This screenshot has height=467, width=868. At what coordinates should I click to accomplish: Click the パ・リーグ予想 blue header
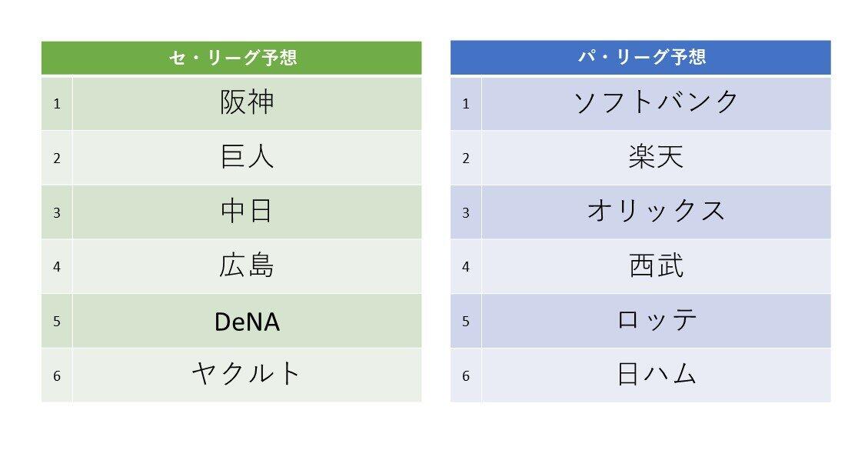pyautogui.click(x=640, y=58)
